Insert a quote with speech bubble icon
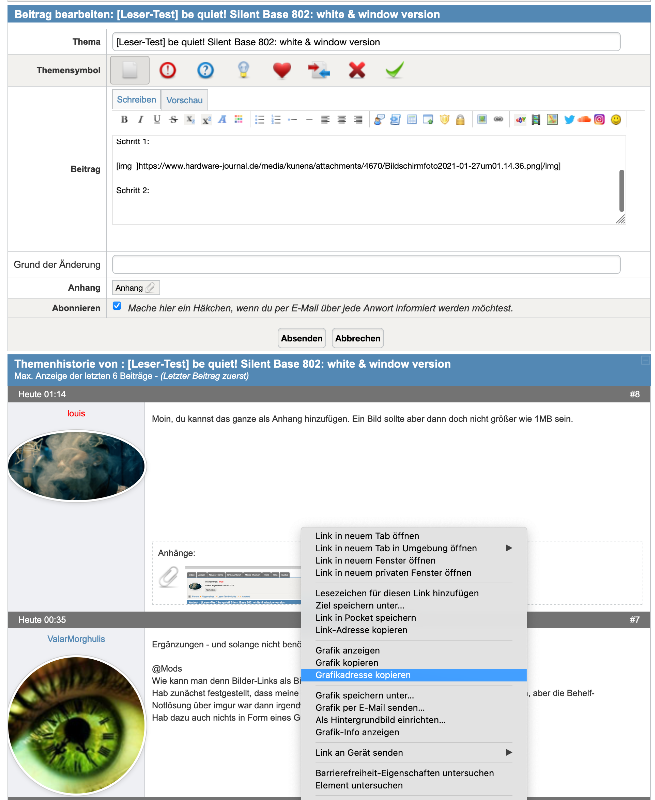This screenshot has width=655, height=800. pos(379,119)
